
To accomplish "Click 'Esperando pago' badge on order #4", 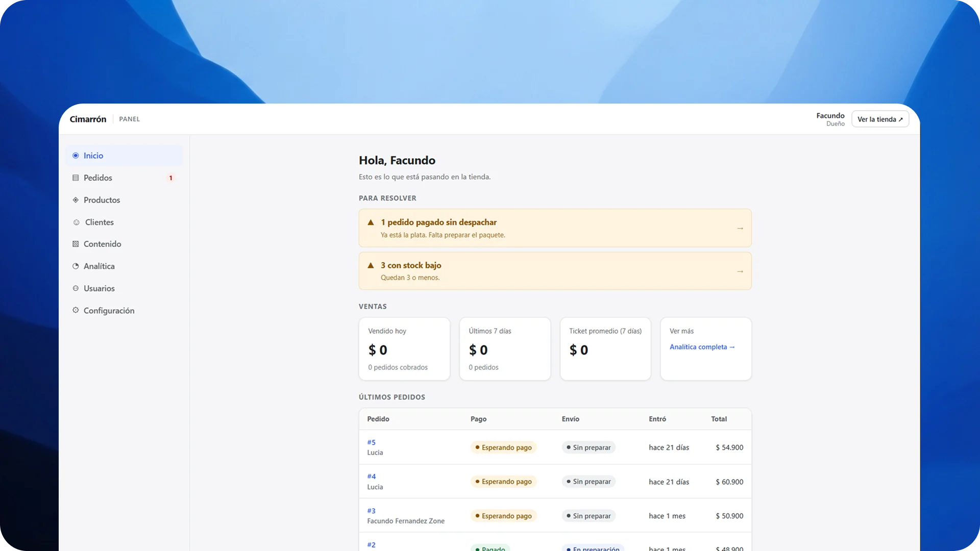I will [503, 482].
